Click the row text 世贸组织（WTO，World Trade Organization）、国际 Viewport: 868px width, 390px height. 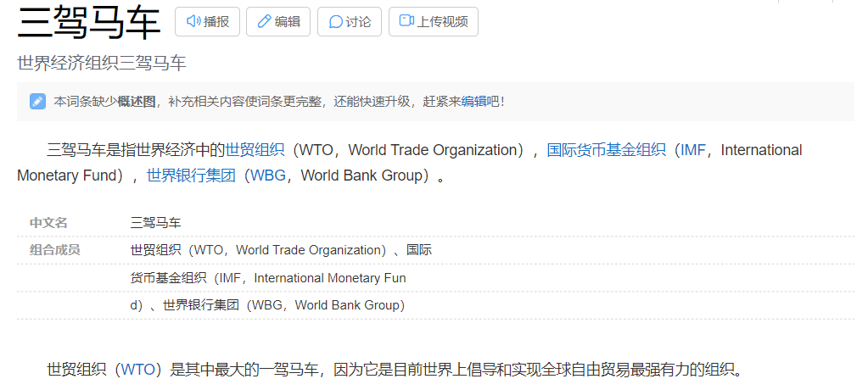pyautogui.click(x=281, y=250)
